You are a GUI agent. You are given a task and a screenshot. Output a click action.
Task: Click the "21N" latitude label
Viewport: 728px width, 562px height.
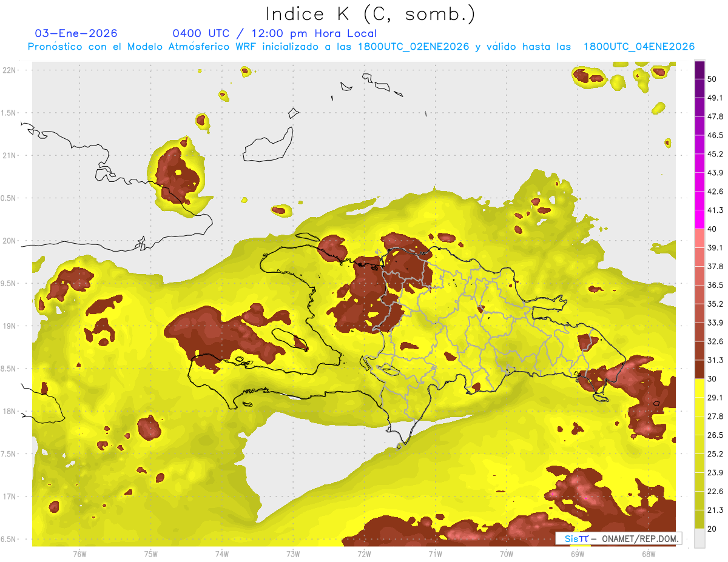9,155
